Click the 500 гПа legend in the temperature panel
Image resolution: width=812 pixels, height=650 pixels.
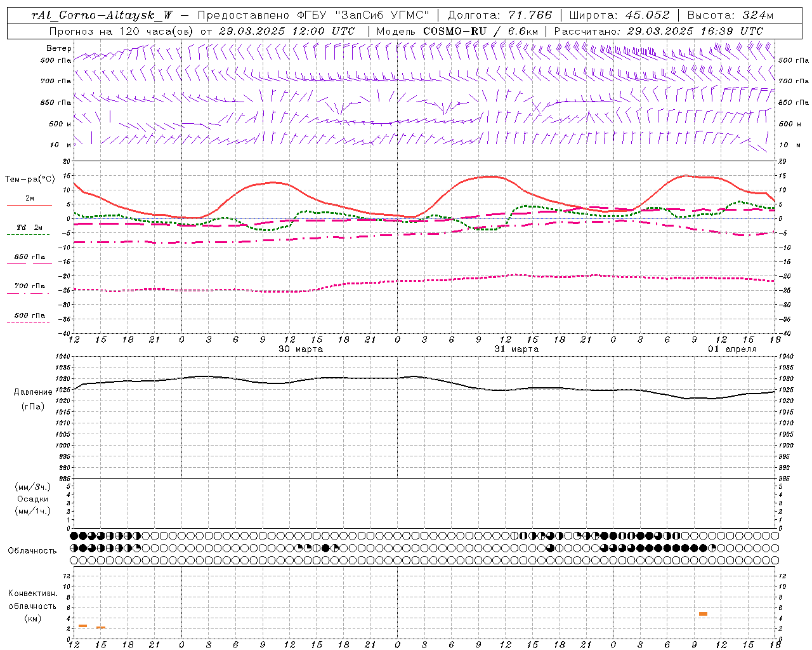pos(30,315)
